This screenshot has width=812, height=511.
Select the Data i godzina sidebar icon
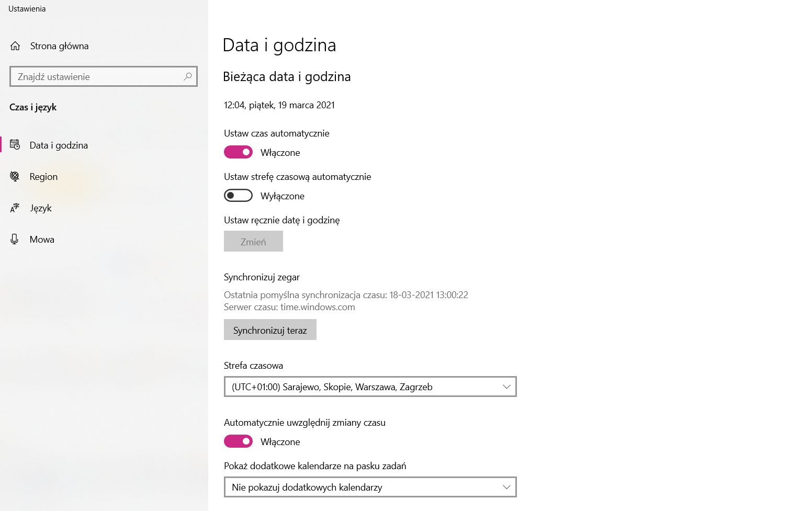15,145
